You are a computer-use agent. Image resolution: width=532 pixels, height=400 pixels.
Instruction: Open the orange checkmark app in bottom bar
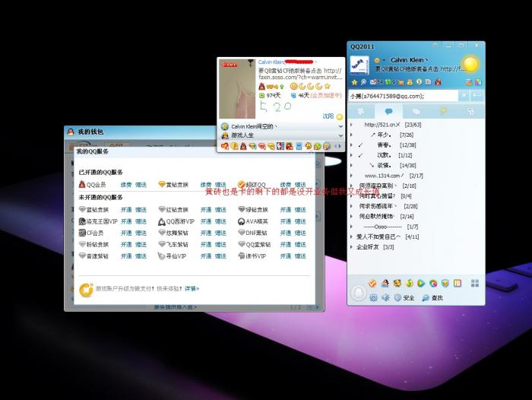coord(372,283)
